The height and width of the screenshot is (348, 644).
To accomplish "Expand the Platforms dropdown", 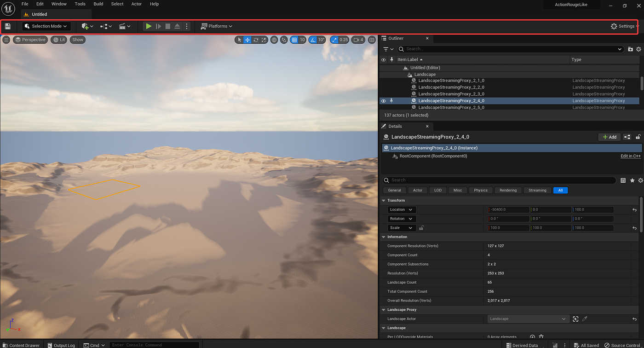I will coord(216,26).
